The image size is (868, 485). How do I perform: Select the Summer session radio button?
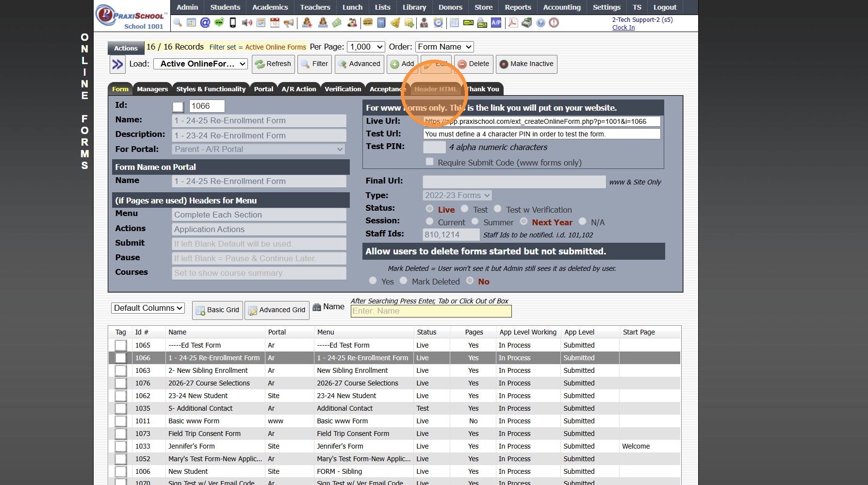[x=475, y=221]
